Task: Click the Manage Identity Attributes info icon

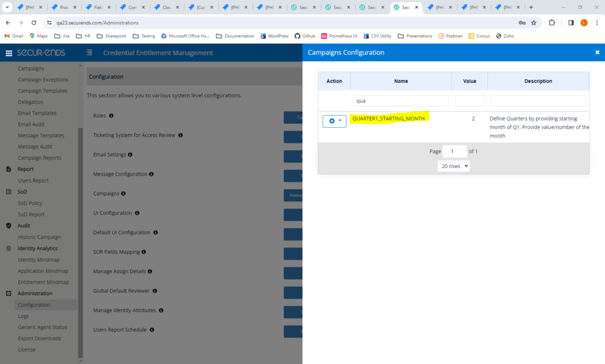Action: coord(161,310)
